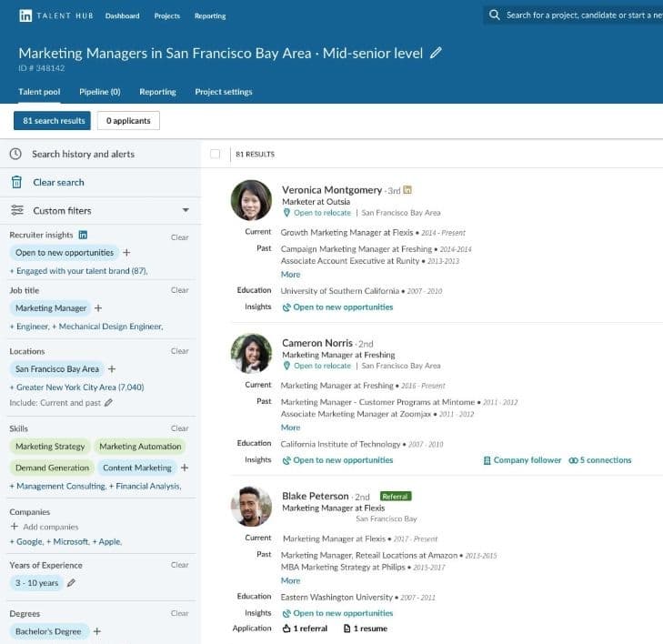Add a skill next to Content Marketing
This screenshot has height=644, width=663.
[185, 468]
